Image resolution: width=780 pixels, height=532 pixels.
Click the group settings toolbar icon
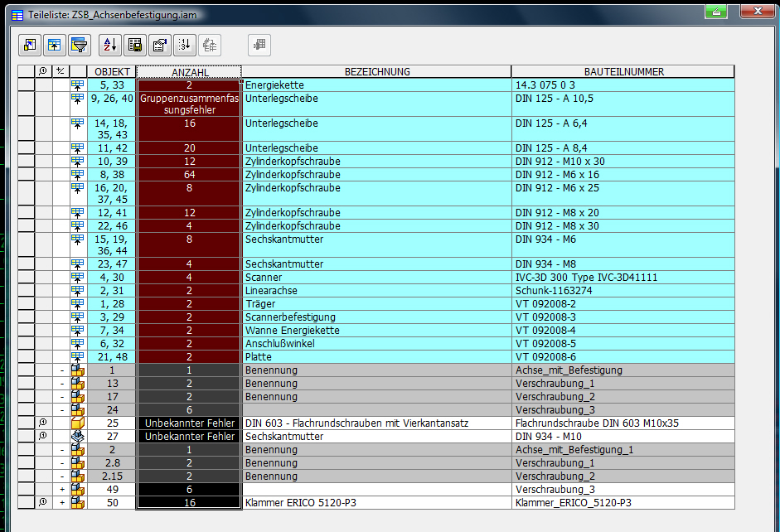point(54,45)
